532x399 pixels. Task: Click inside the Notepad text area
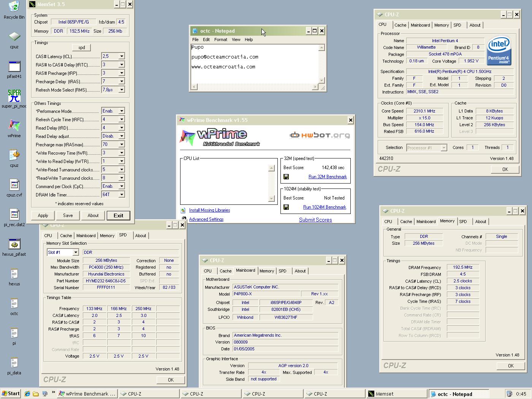pos(255,63)
